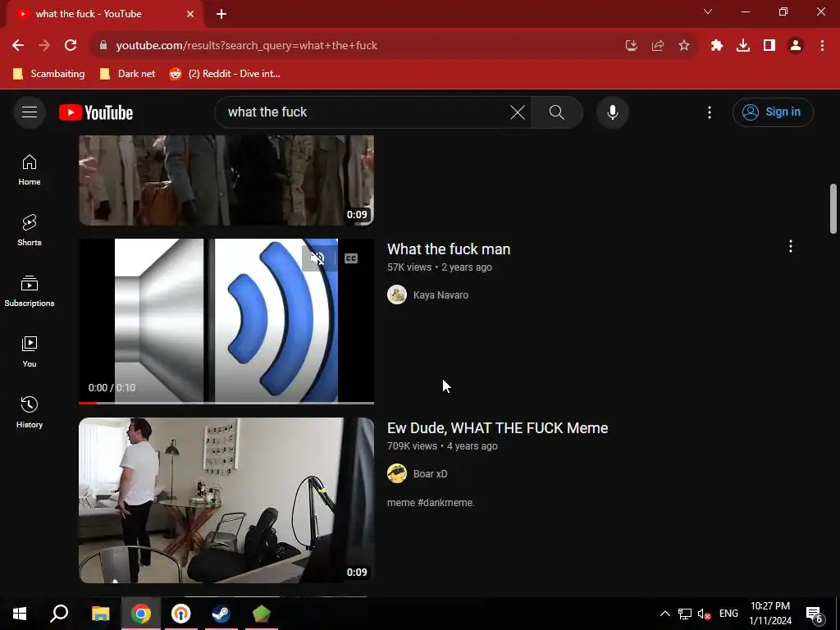Image resolution: width=840 pixels, height=630 pixels.
Task: Open File Explorer from taskbar
Action: [x=101, y=614]
